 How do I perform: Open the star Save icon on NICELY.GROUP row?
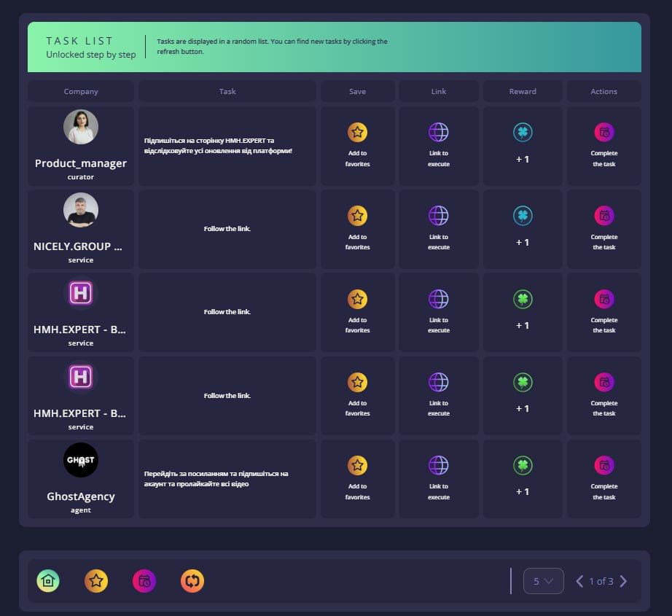pos(357,215)
